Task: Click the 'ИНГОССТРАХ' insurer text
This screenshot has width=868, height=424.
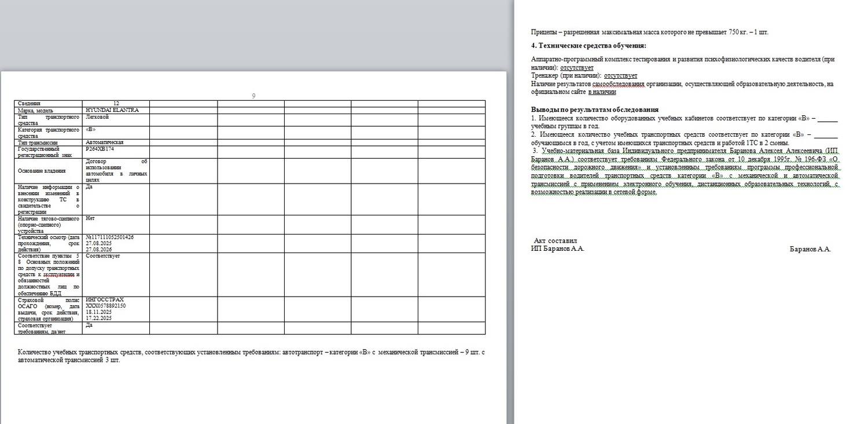Action: 105,299
